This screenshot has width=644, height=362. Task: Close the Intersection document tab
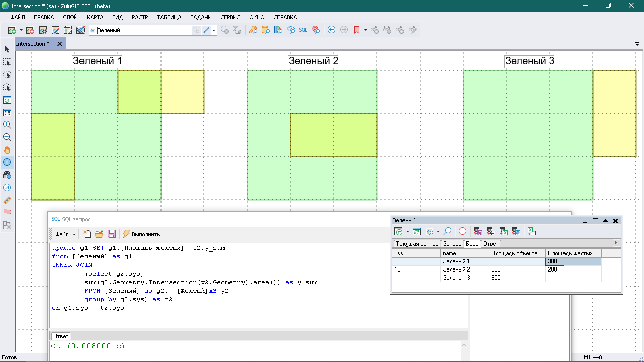pyautogui.click(x=59, y=44)
